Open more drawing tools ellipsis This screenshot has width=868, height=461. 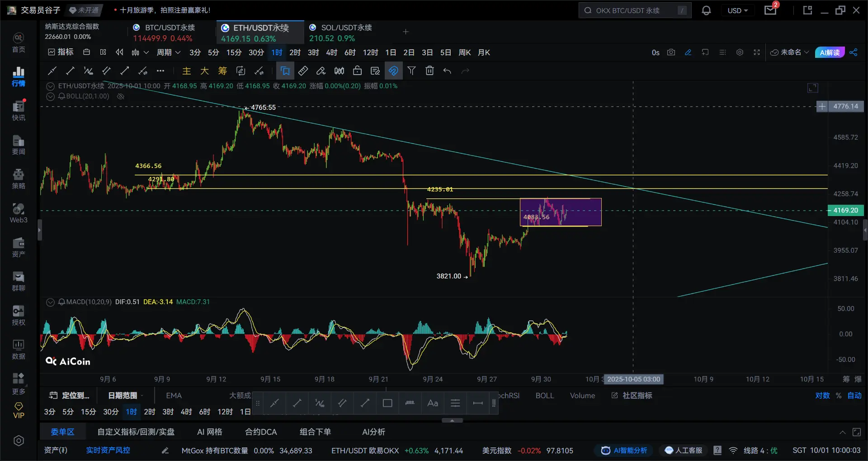[160, 71]
